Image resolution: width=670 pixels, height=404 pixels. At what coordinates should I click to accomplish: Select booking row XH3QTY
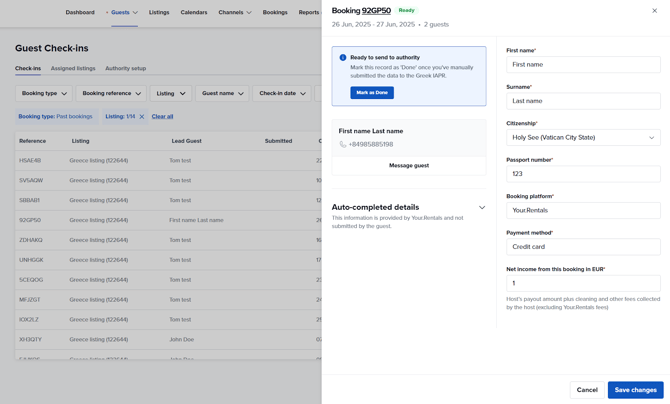pyautogui.click(x=168, y=339)
